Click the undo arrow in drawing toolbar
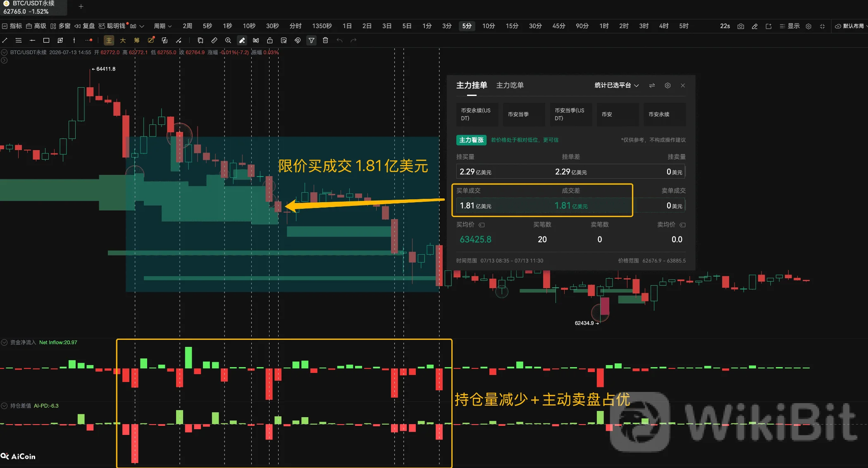The width and height of the screenshot is (868, 468). pyautogui.click(x=339, y=41)
